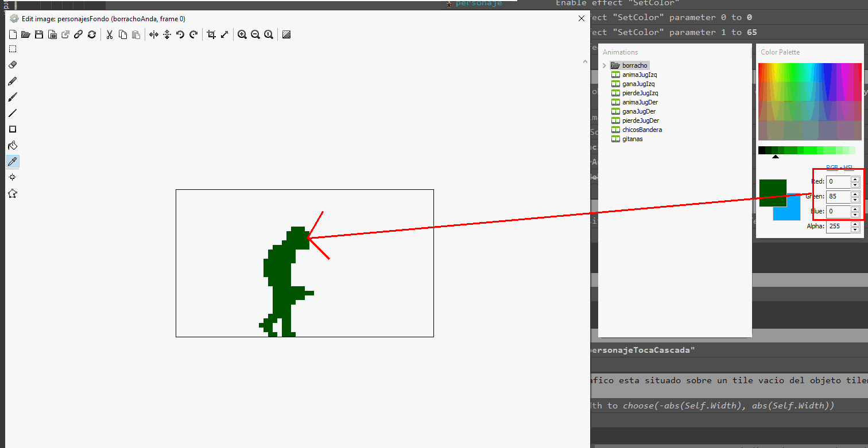This screenshot has width=868, height=448.
Task: Click the Blue value input field
Action: (838, 212)
